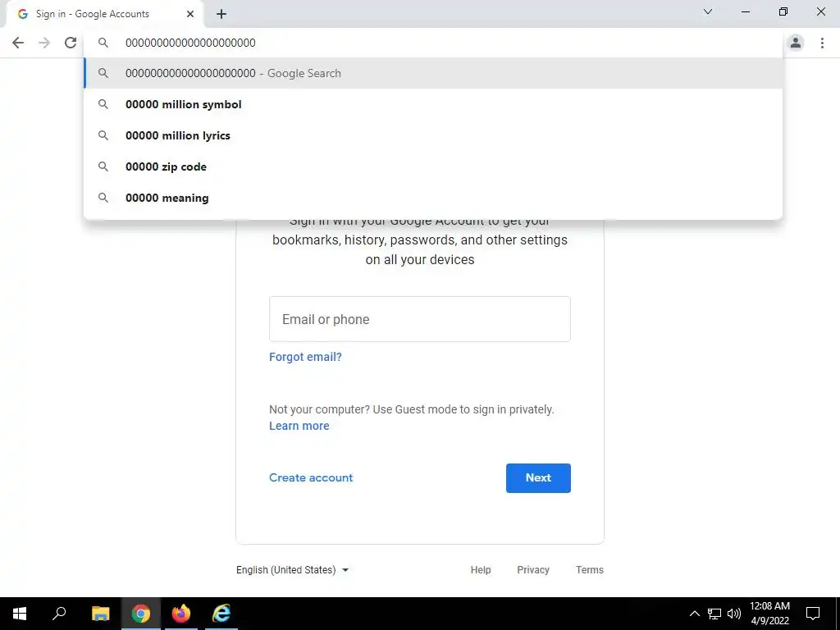This screenshot has width=840, height=630.
Task: Show hidden system tray icons
Action: tap(694, 614)
